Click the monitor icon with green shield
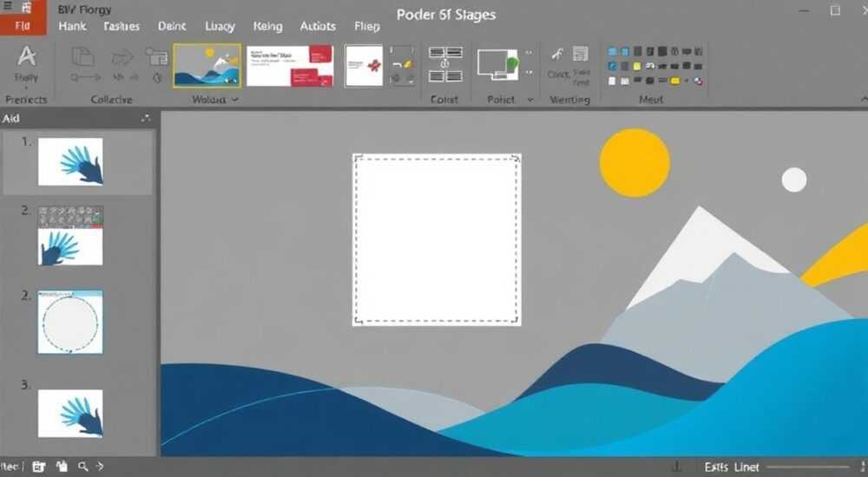The height and width of the screenshot is (477, 868). point(497,65)
